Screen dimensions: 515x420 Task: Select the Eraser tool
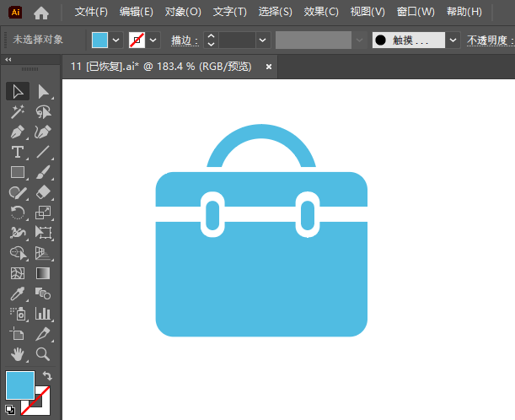coord(43,192)
